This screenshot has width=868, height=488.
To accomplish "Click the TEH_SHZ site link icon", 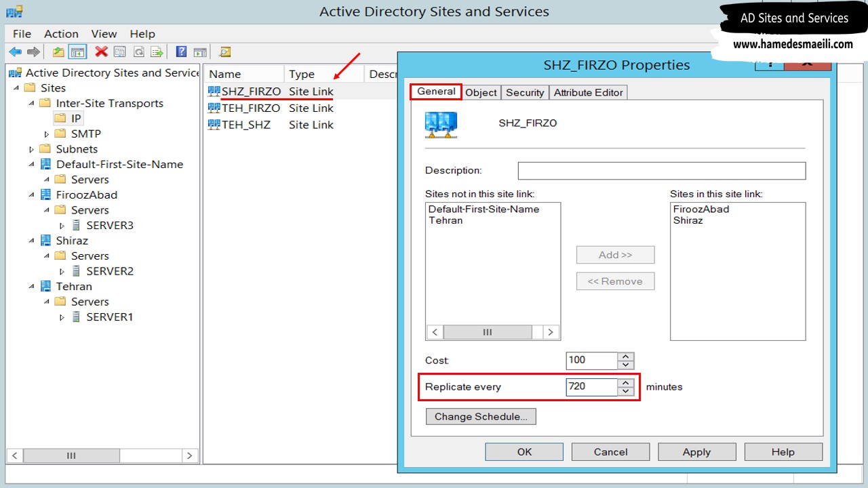I will coord(214,125).
